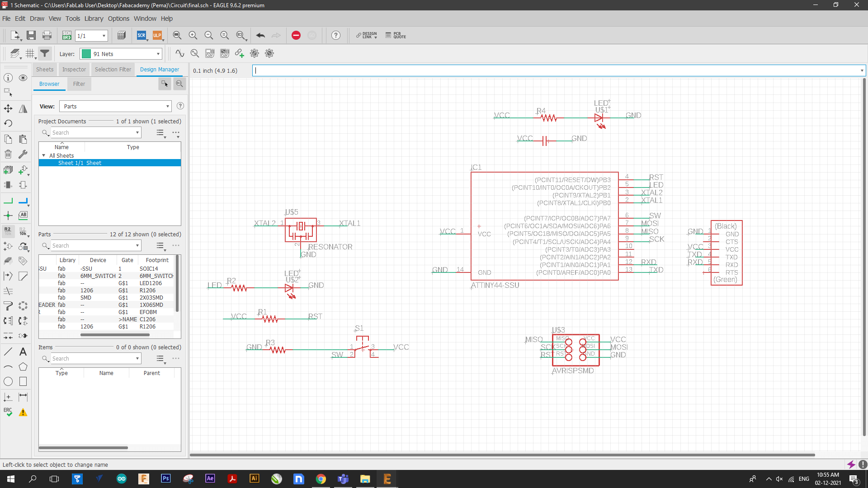Select the Move tool
This screenshot has width=868, height=488.
tap(8, 108)
